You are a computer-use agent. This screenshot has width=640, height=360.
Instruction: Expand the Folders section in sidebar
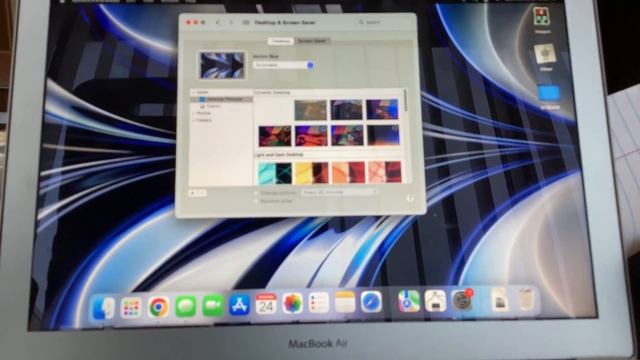(x=194, y=120)
